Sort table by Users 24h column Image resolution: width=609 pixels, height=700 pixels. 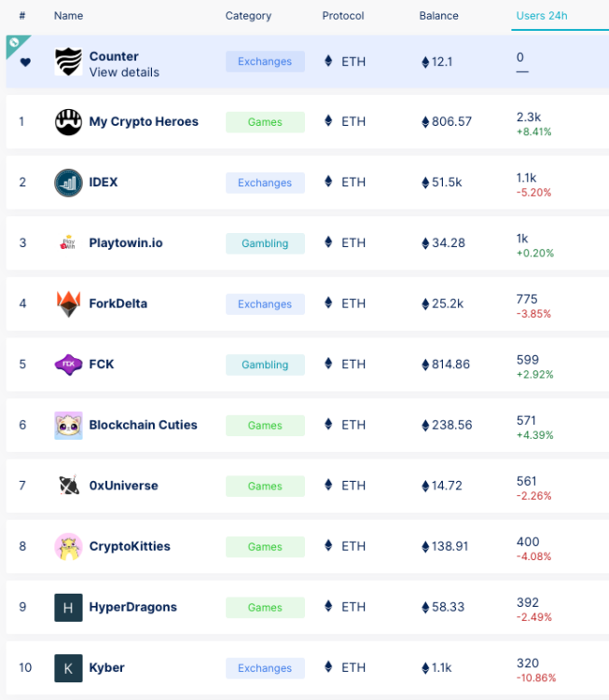tap(542, 16)
